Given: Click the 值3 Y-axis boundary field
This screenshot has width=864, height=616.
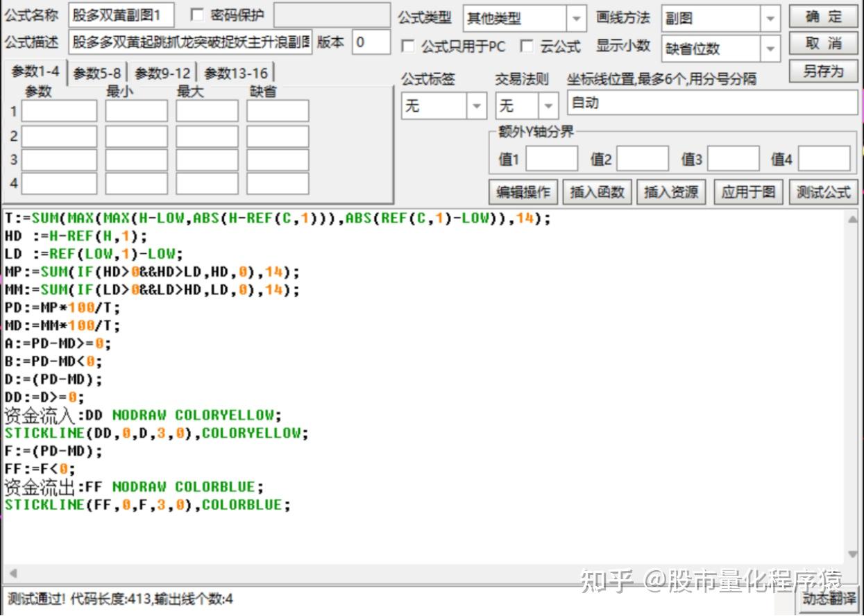Looking at the screenshot, I should click(x=733, y=159).
